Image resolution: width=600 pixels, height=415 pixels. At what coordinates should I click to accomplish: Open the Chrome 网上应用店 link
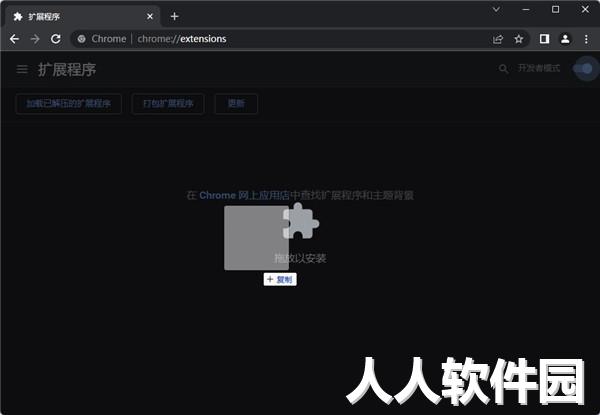(244, 195)
